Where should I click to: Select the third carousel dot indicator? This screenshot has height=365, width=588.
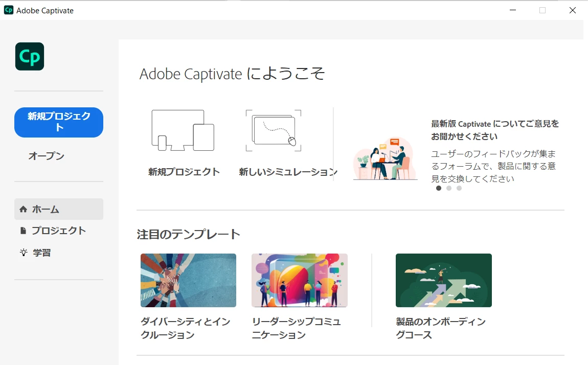459,188
